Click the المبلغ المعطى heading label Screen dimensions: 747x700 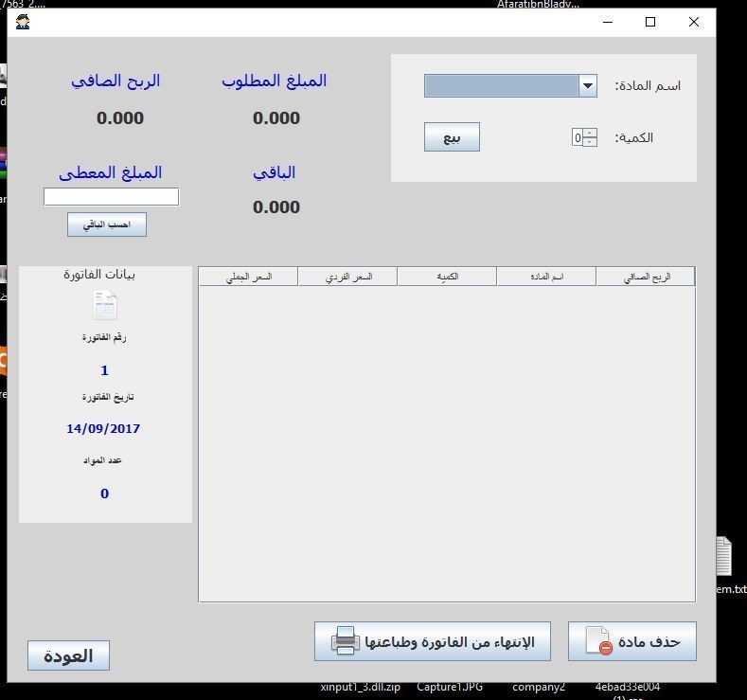[x=111, y=173]
